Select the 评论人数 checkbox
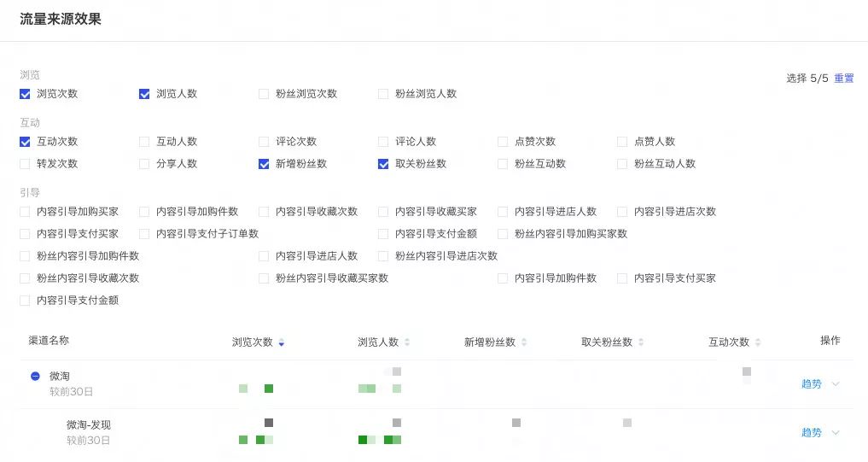 (x=383, y=142)
